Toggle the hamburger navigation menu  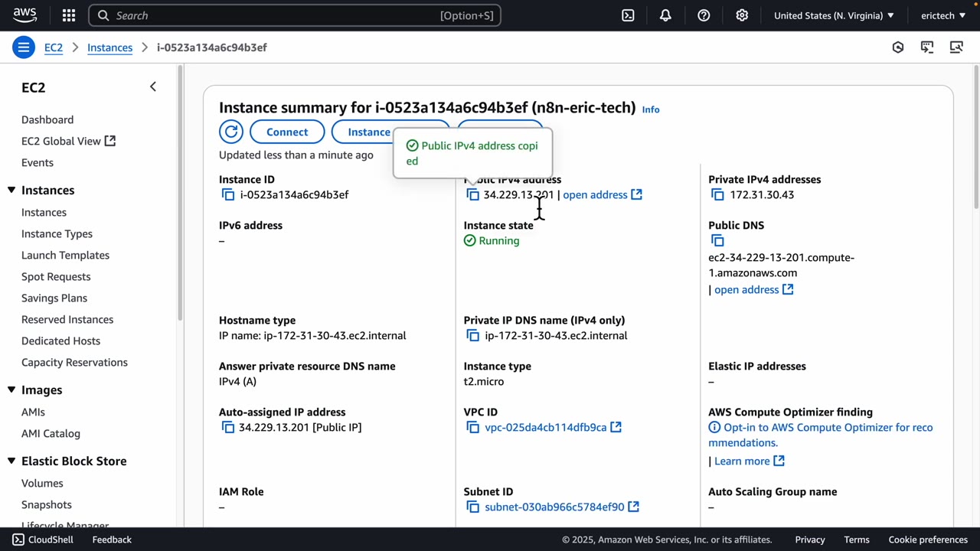pos(24,47)
